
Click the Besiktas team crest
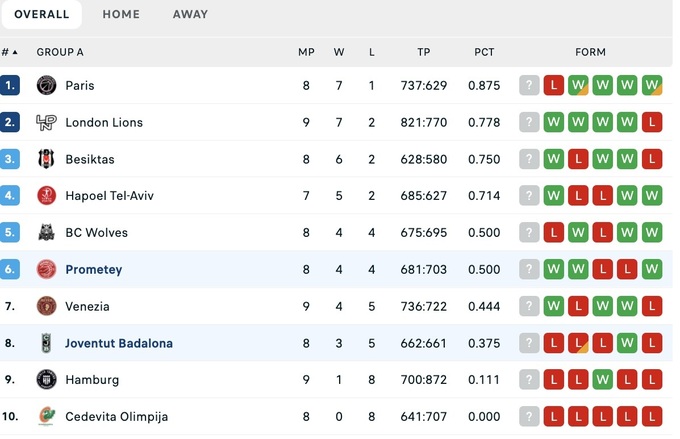46,160
